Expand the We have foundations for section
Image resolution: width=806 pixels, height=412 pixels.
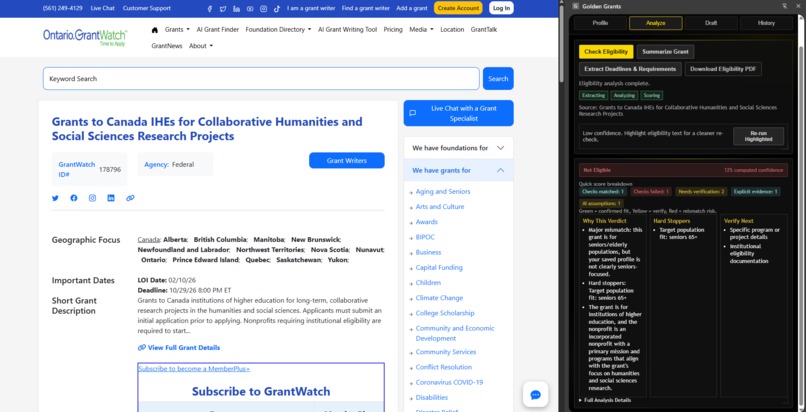(459, 148)
